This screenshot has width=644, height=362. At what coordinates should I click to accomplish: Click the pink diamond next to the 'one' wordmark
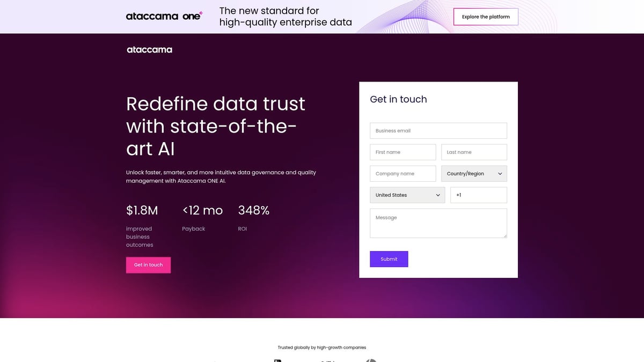point(201,13)
